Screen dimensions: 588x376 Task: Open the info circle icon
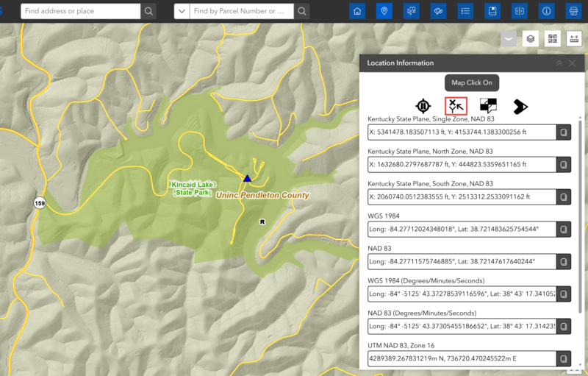click(x=546, y=11)
